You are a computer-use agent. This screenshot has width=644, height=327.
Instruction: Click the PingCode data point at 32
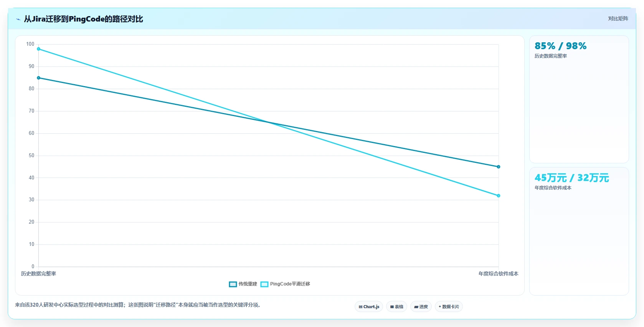pos(499,196)
